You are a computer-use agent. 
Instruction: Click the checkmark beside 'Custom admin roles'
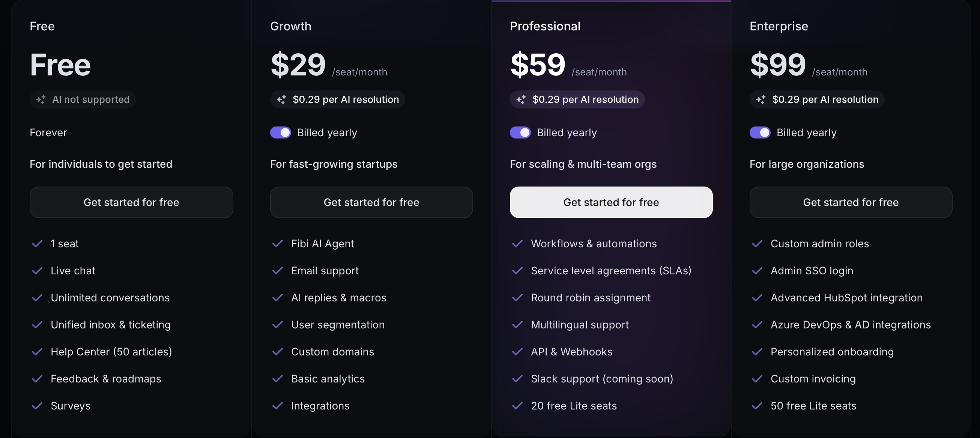tap(758, 244)
